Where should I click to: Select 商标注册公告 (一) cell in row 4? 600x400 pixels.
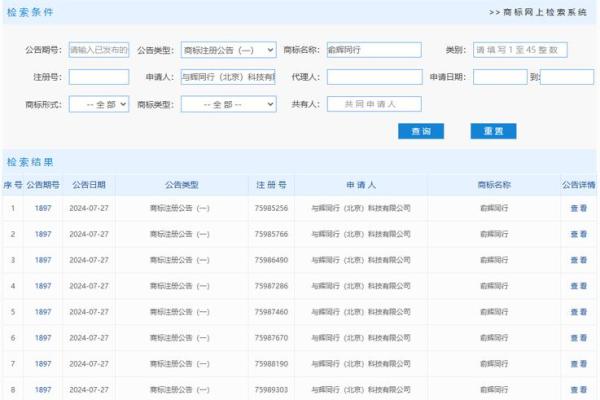(180, 286)
